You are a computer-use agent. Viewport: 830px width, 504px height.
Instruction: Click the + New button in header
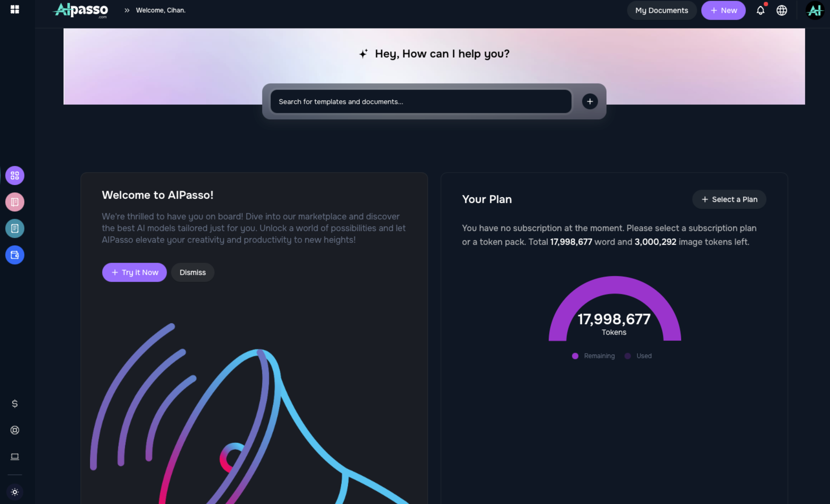724,10
